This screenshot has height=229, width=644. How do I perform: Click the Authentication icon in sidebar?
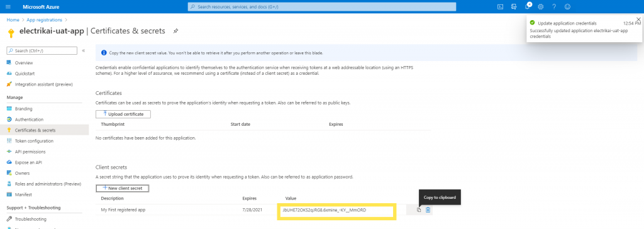9,120
